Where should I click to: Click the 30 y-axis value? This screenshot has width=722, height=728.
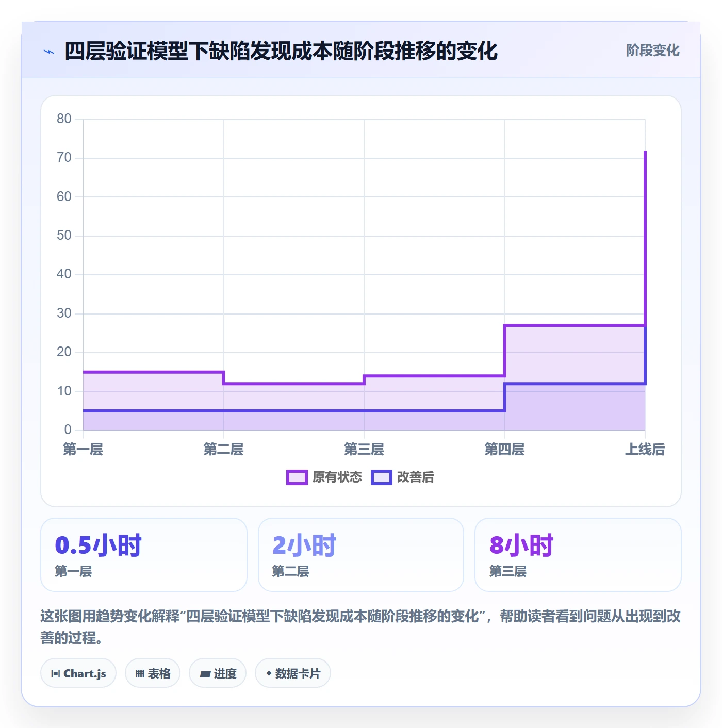tap(64, 313)
